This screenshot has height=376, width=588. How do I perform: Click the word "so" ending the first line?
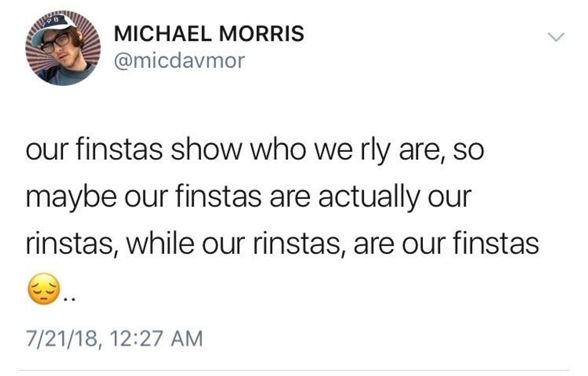468,150
